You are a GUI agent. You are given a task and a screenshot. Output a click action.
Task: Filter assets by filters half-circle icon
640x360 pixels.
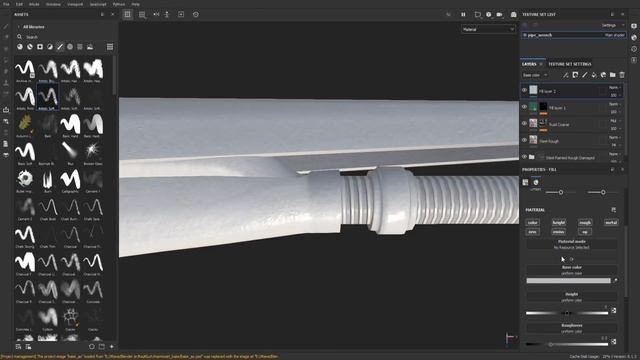point(50,47)
